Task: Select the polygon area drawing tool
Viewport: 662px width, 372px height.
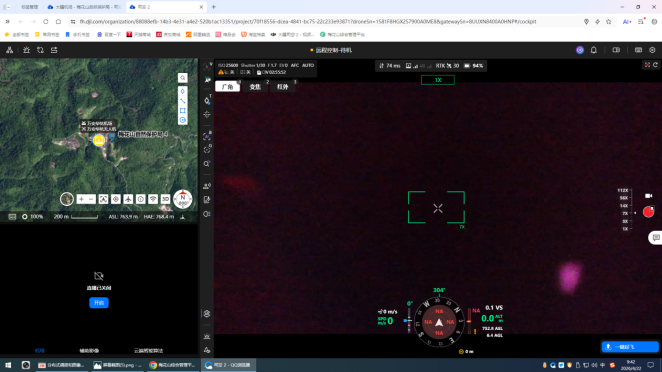Action: pos(182,111)
